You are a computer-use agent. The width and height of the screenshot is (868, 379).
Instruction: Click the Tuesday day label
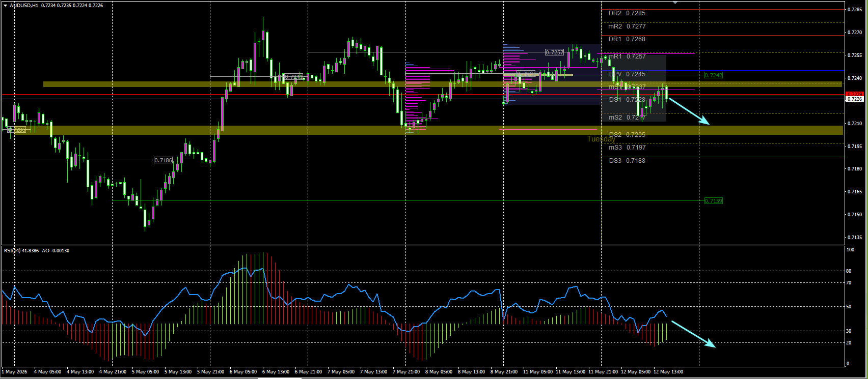click(601, 139)
